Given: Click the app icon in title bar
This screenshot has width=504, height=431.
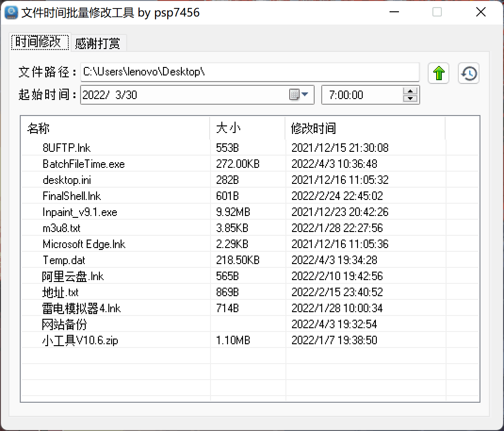Looking at the screenshot, I should (11, 12).
